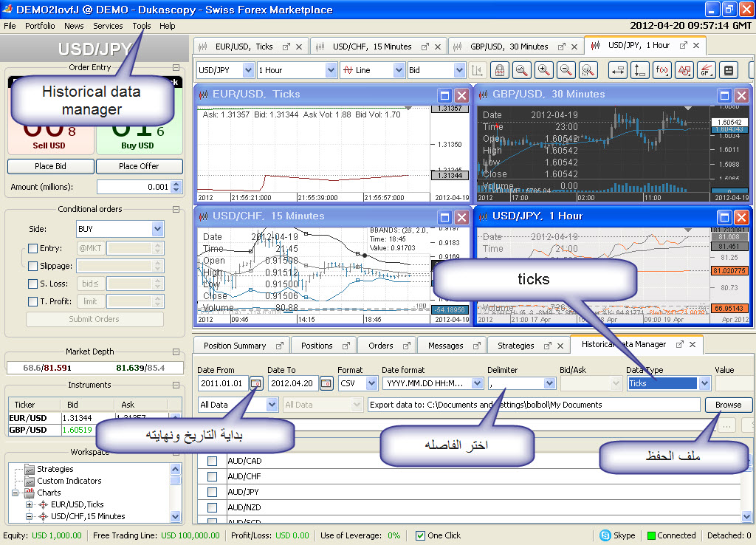Detach the USD/CHF 15 Minutes tab

[x=425, y=47]
